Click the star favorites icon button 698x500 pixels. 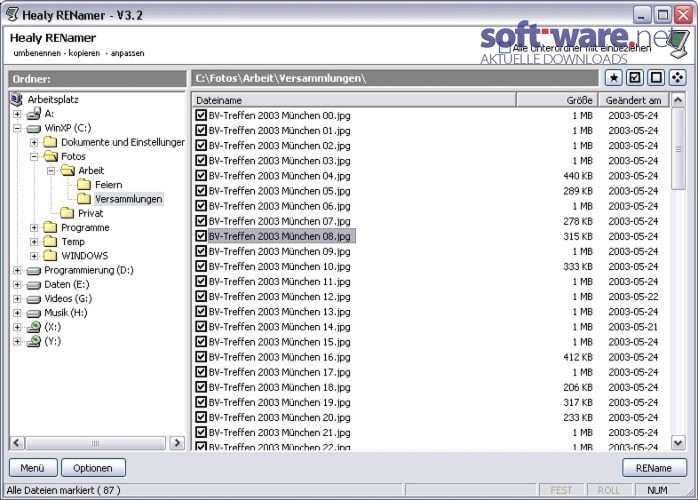point(613,78)
